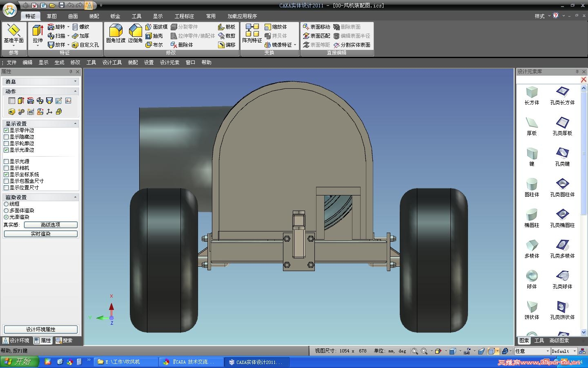Viewport: 588px width, 368px height.
Task: Switch to the 设计环境 panel tab
Action: point(16,341)
